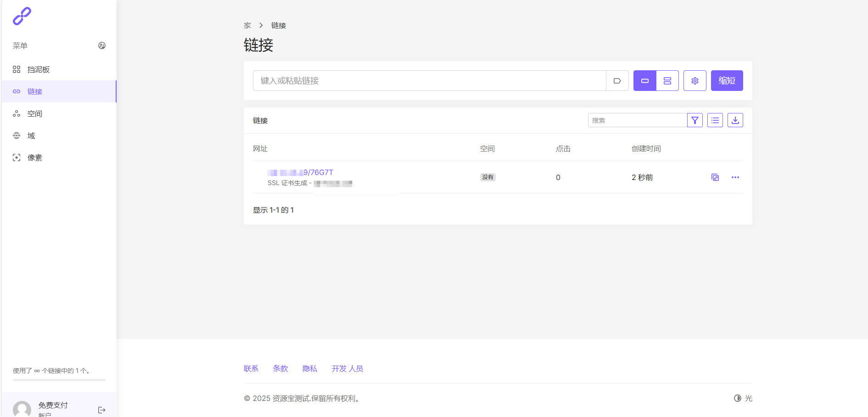Focus the 键入或粘贴链接 input field
Viewport: 868px width, 417px height.
(429, 81)
